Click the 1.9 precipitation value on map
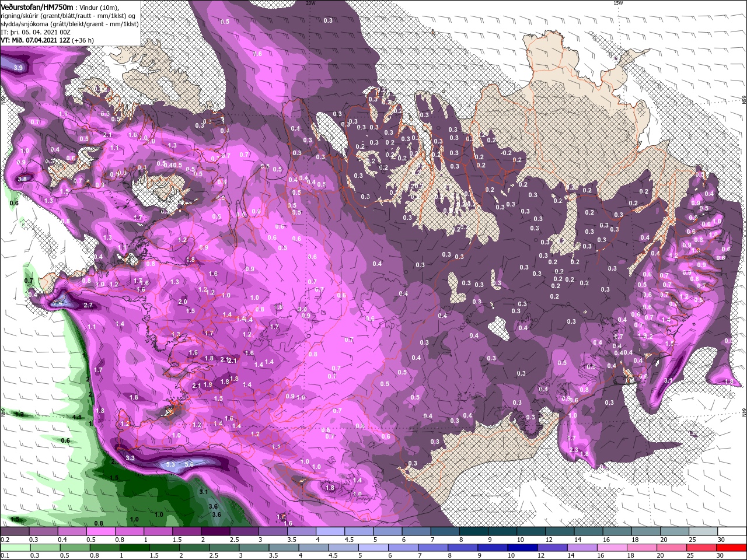 [x=208, y=384]
